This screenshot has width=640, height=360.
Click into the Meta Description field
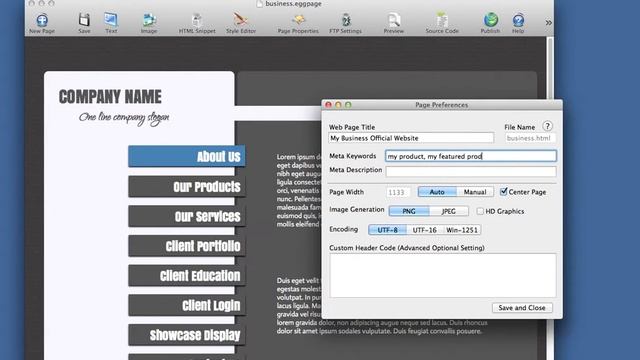tap(471, 171)
